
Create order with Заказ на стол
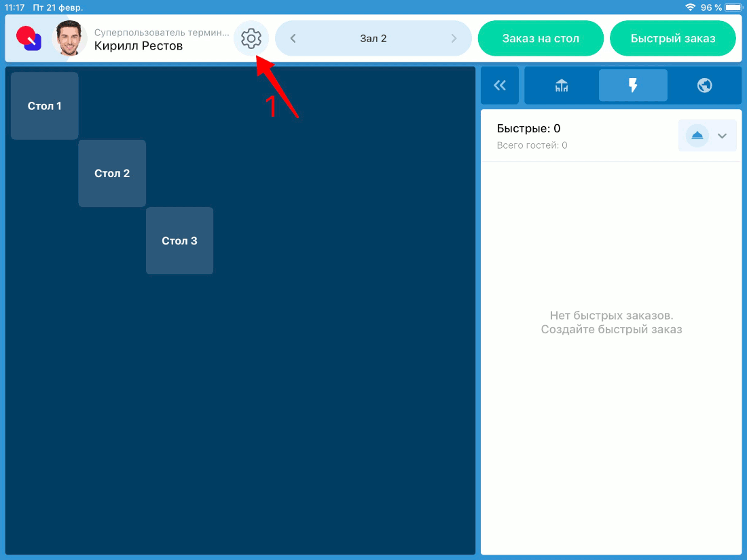pyautogui.click(x=541, y=38)
